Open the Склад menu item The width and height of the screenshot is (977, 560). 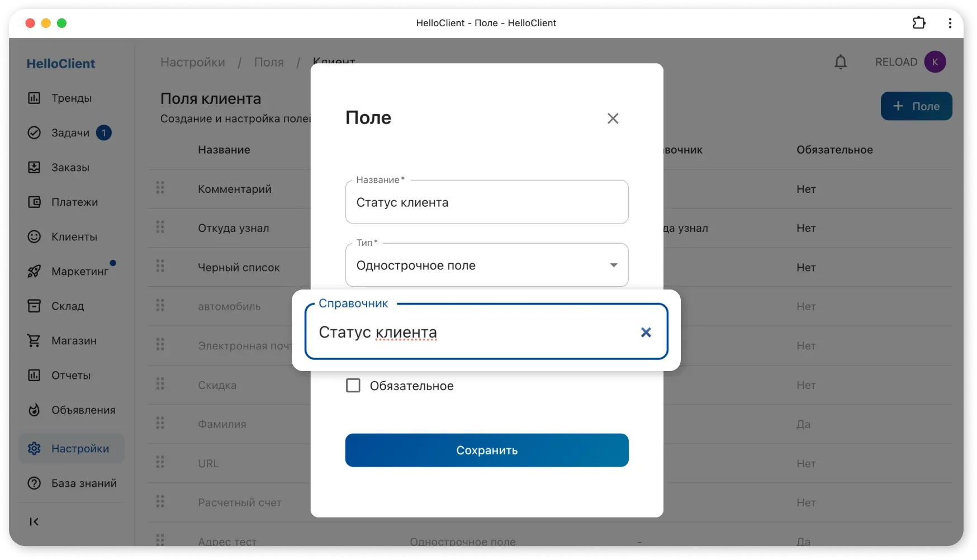[68, 306]
